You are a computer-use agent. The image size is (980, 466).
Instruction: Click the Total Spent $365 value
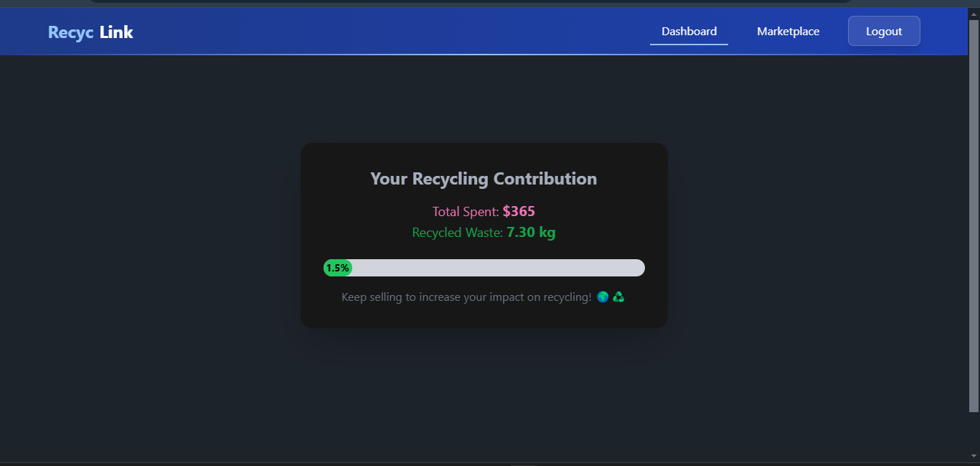[518, 211]
